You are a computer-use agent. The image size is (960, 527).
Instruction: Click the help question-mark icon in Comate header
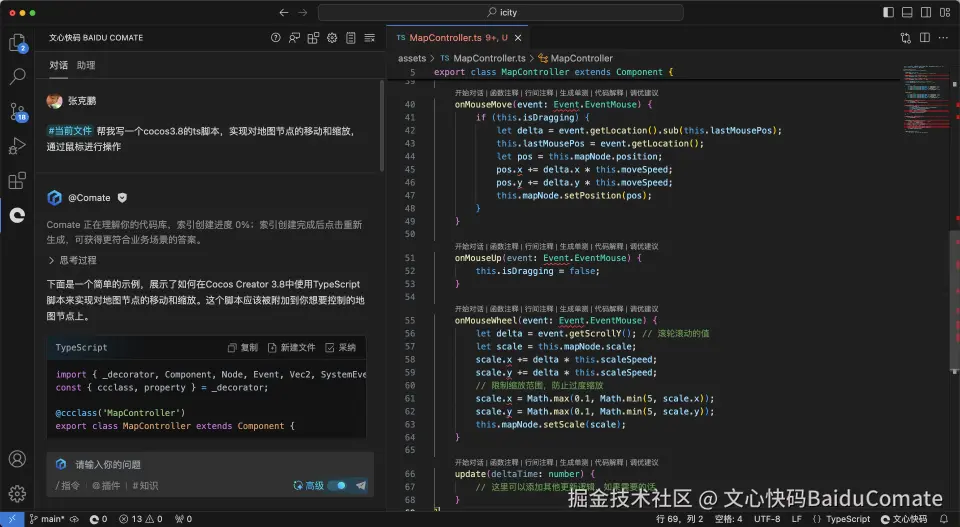point(276,38)
